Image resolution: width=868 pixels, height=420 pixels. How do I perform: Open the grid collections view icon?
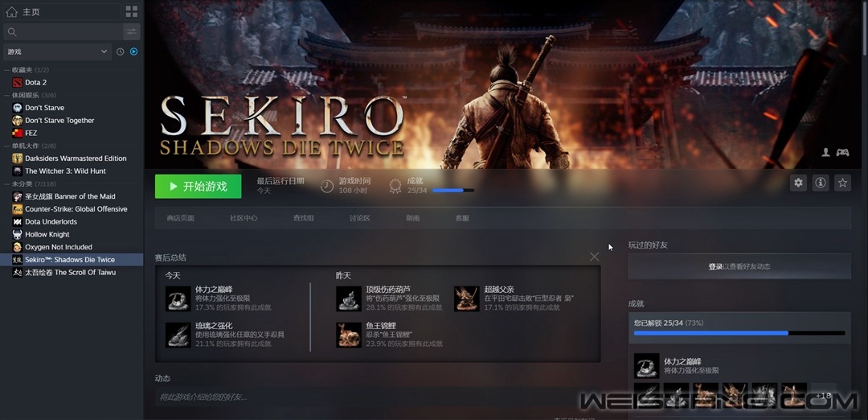pos(132,11)
